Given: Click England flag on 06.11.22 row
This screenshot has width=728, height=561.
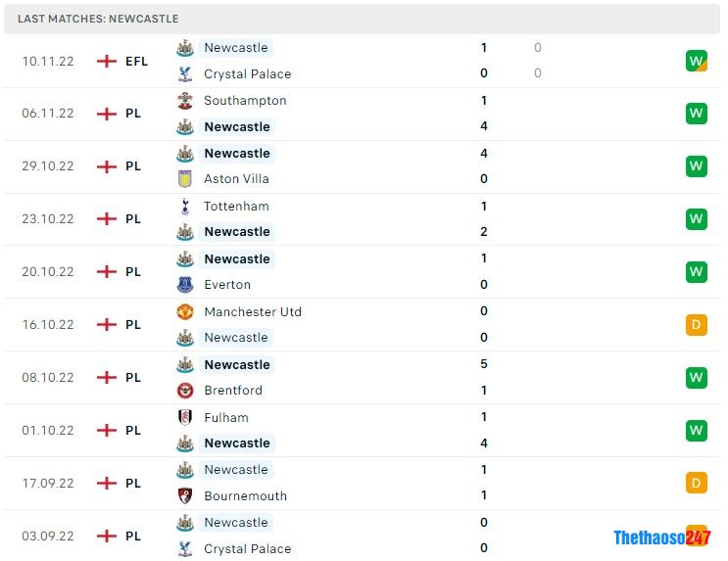Looking at the screenshot, I should [x=107, y=114].
